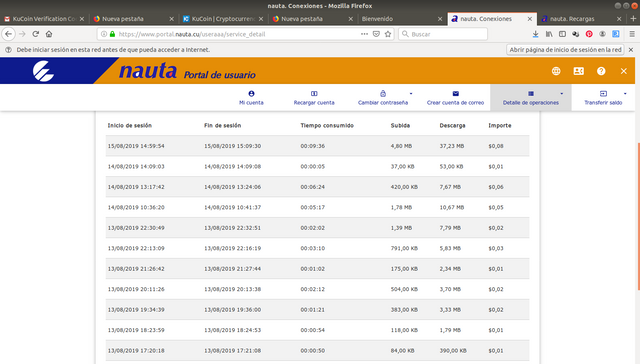Click the page vertical scrollbar
The width and height of the screenshot is (640, 364).
coord(638,216)
